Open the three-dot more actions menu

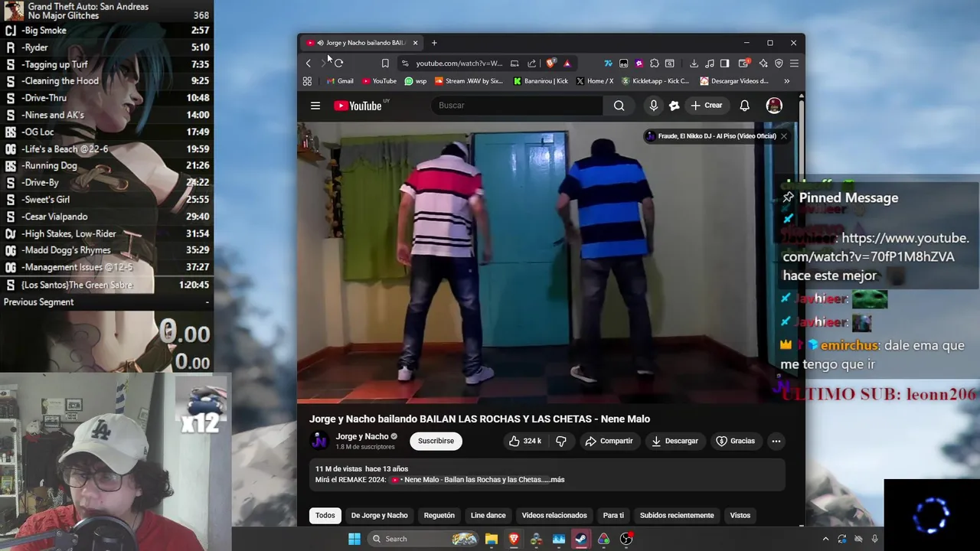coord(776,441)
